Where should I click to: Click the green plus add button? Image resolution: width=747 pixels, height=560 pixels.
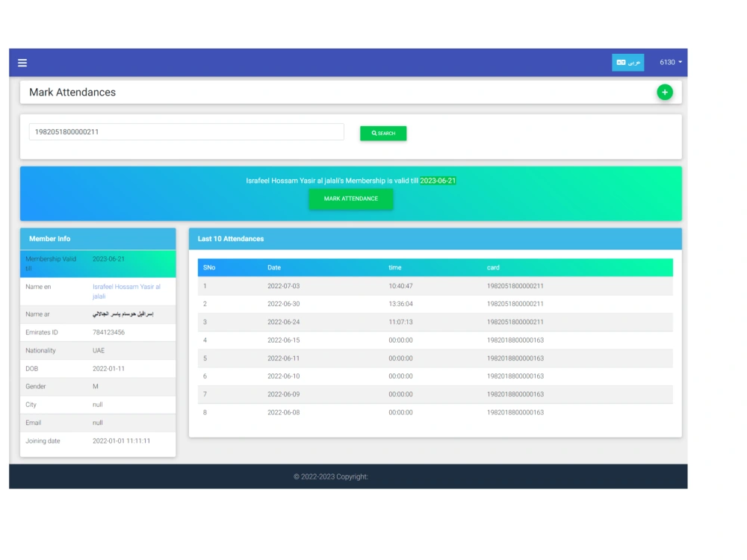pos(665,92)
